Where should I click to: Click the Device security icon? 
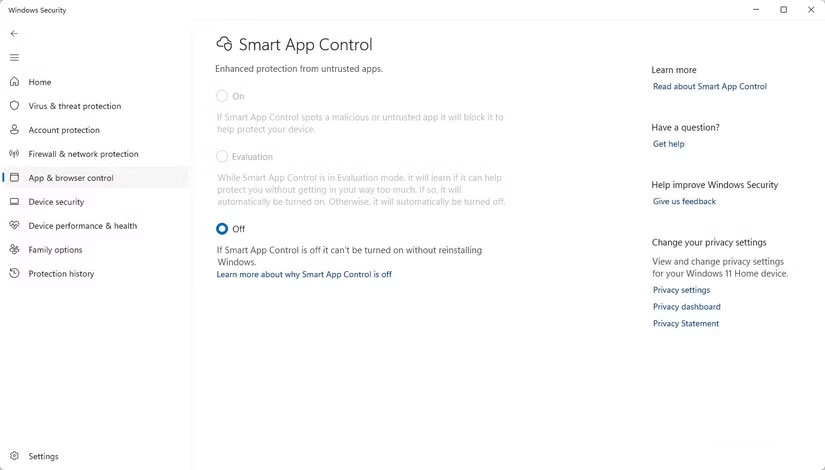click(x=14, y=202)
